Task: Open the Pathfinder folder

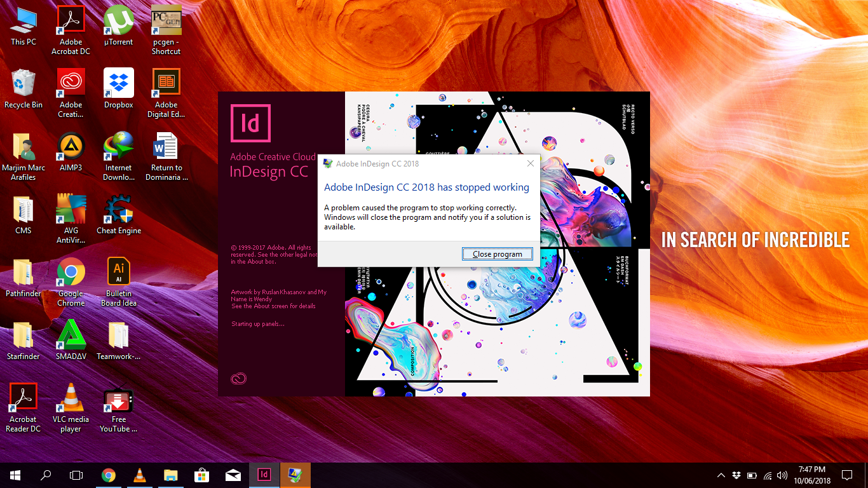Action: click(24, 278)
